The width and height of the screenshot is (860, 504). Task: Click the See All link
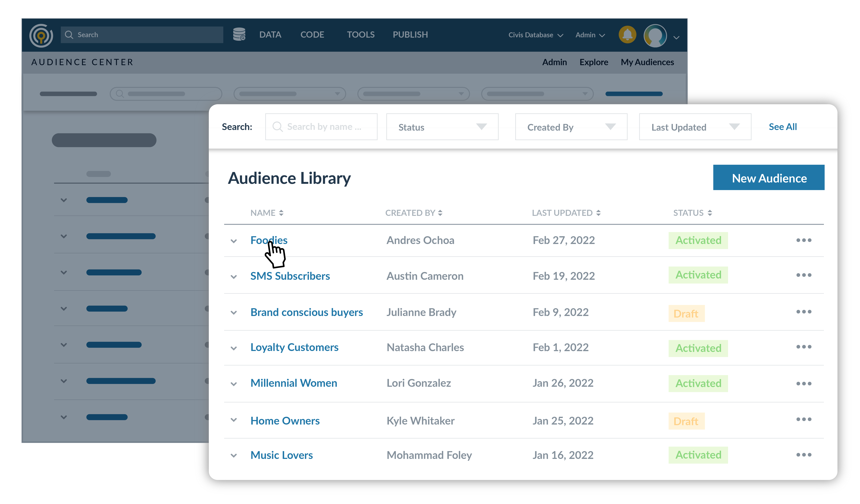click(x=783, y=127)
